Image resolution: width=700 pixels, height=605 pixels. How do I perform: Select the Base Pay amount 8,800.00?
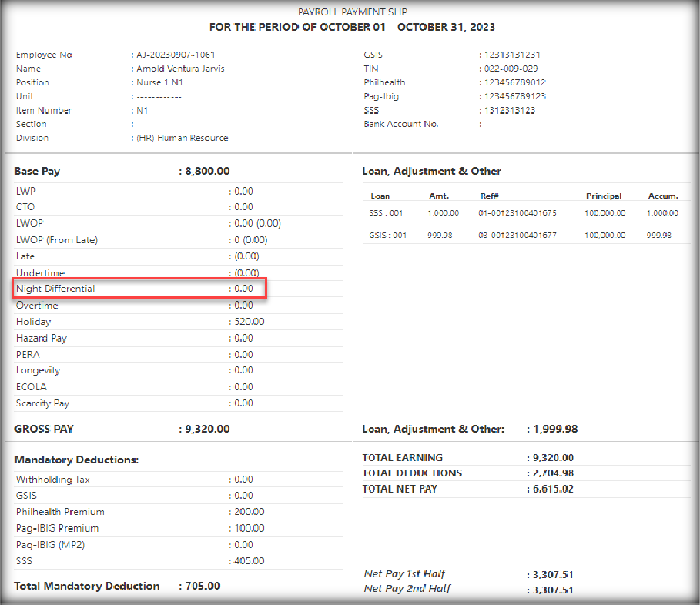(207, 172)
